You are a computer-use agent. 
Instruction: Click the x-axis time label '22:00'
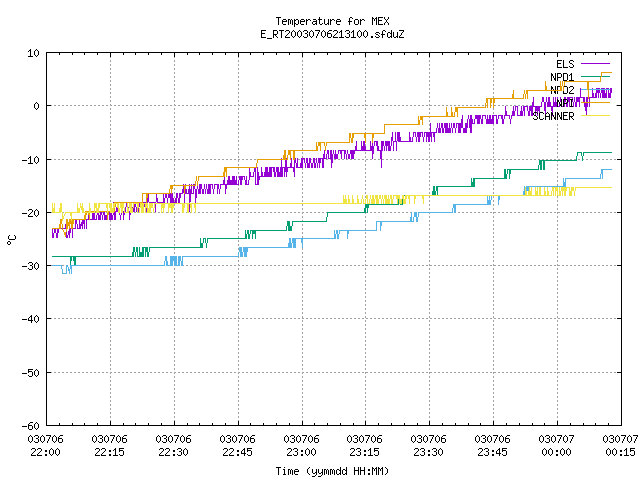point(46,452)
